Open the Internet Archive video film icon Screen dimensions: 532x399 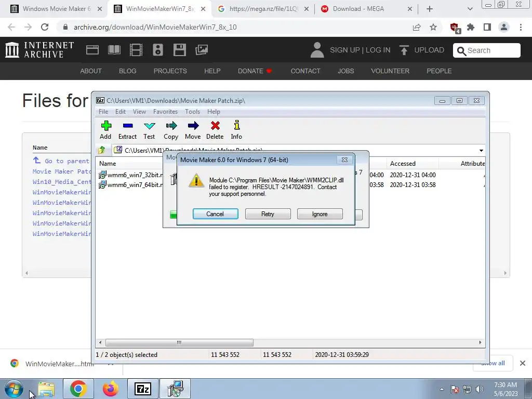(136, 50)
